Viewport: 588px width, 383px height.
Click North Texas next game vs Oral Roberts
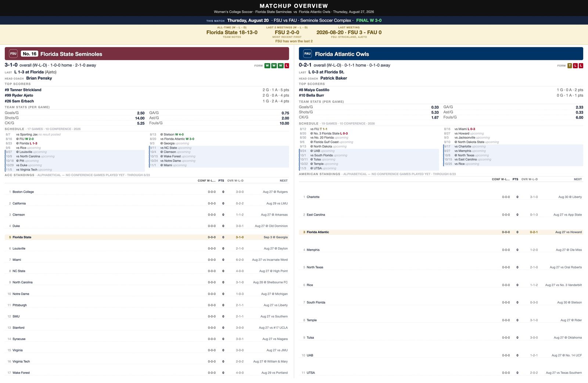(x=566, y=267)
